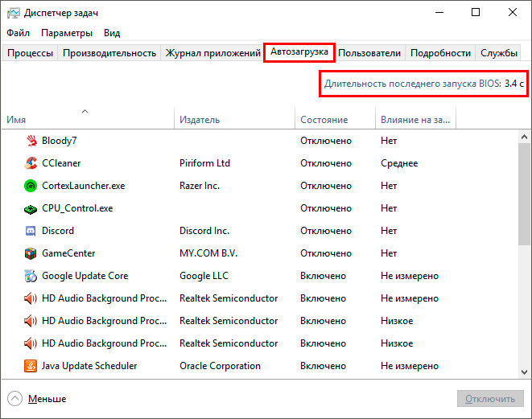Click the Razer Inc. publisher cell
This screenshot has height=419, width=532.
pos(200,186)
